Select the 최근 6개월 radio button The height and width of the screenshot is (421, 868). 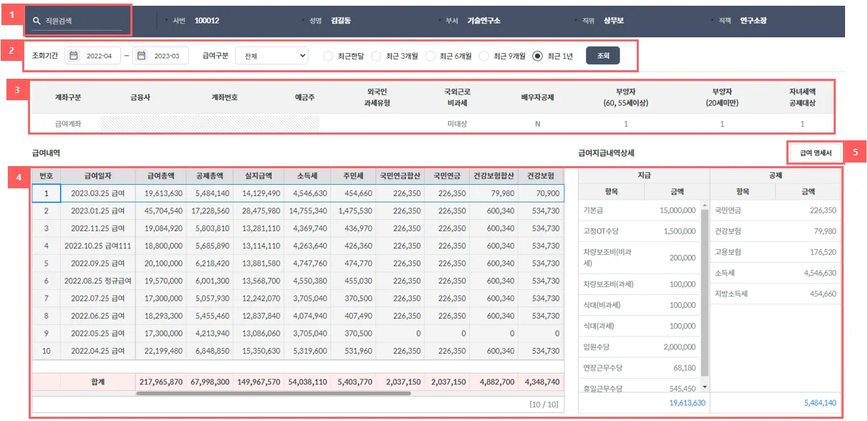tap(430, 56)
